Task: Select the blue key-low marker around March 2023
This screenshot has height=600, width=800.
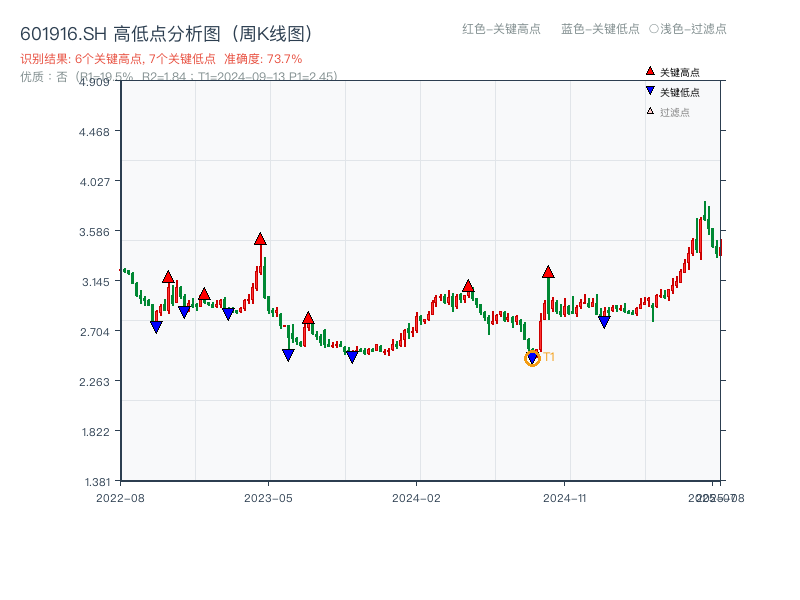Action: 228,314
